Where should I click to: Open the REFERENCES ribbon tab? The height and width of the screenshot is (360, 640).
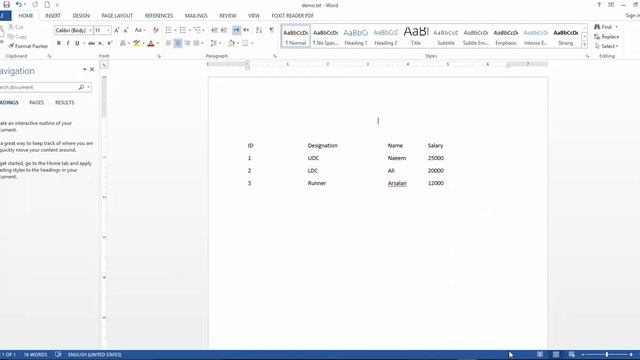pos(159,16)
